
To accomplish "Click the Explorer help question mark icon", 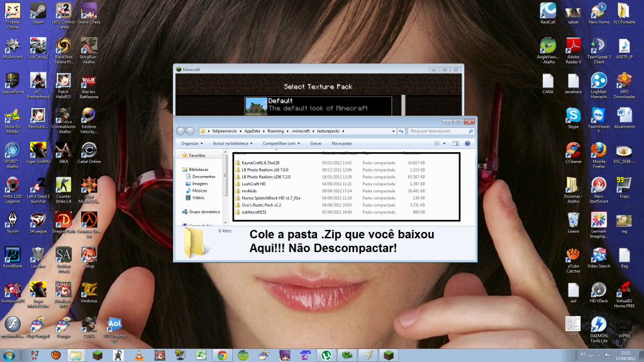I will [468, 143].
